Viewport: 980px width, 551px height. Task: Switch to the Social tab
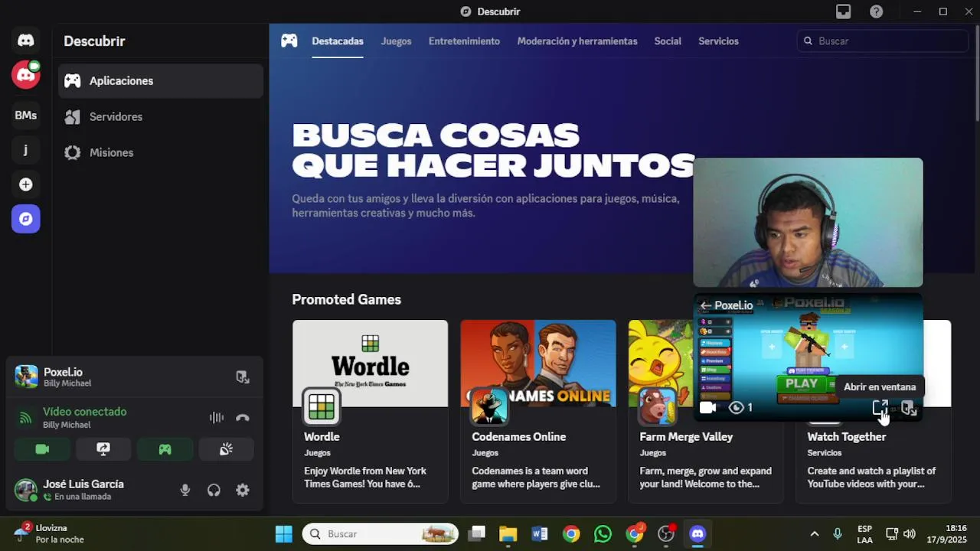coord(668,41)
